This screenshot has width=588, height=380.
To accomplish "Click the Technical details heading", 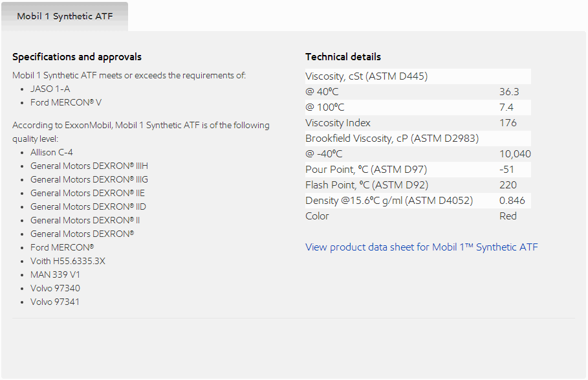I will (343, 56).
